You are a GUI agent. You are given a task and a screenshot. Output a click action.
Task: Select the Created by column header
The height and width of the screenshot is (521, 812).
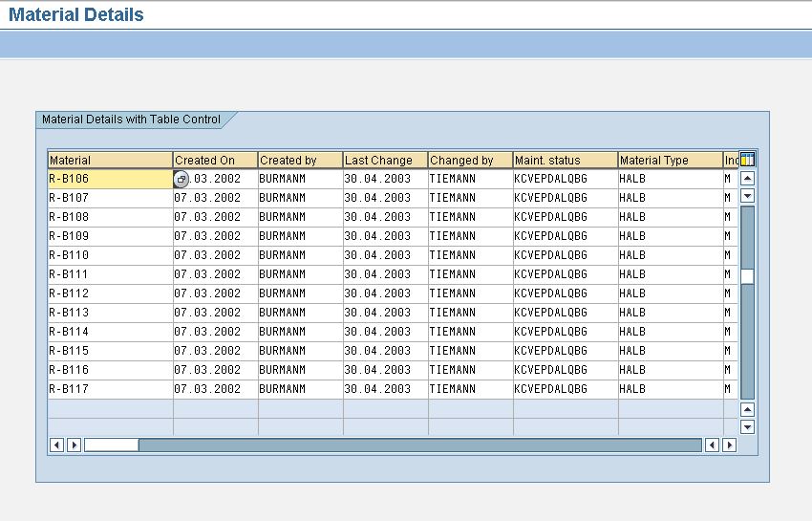click(x=300, y=161)
